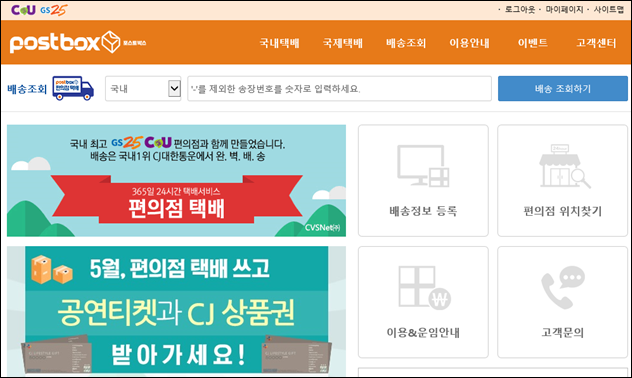Image resolution: width=632 pixels, height=378 pixels.
Task: Open the 이용안내 menu
Action: [470, 43]
